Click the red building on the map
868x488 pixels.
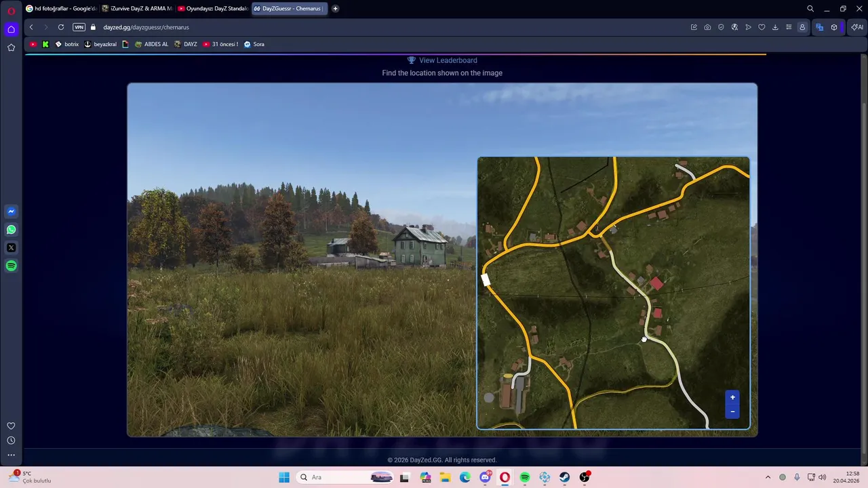click(x=656, y=283)
